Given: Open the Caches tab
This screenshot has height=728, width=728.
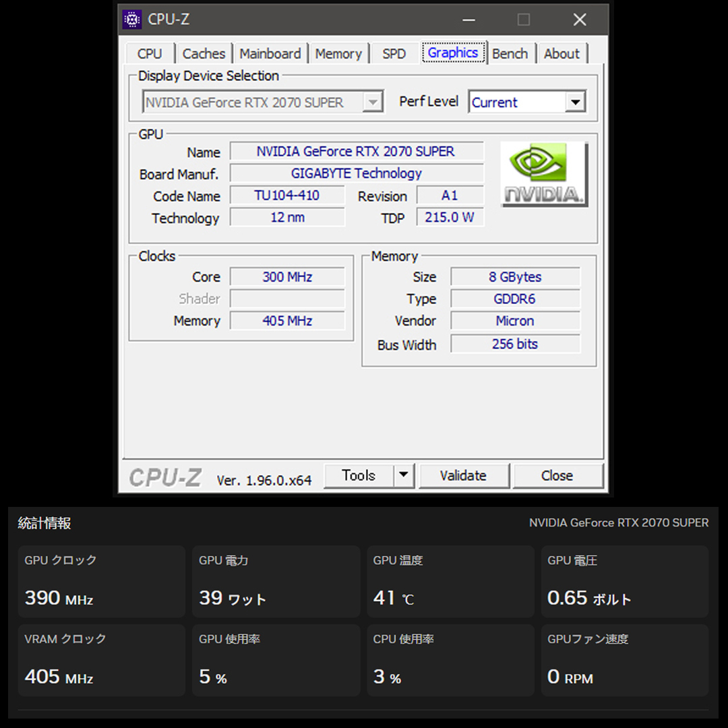Looking at the screenshot, I should pos(204,54).
